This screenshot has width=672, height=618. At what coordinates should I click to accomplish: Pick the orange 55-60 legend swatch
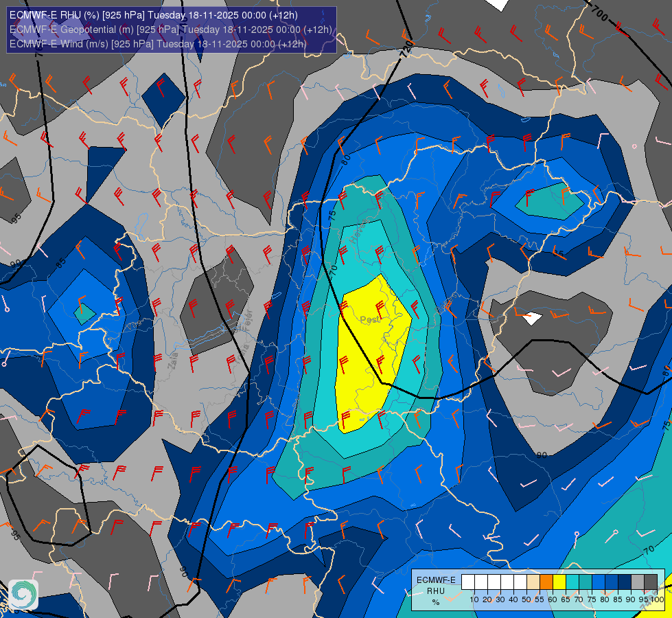coord(546,582)
